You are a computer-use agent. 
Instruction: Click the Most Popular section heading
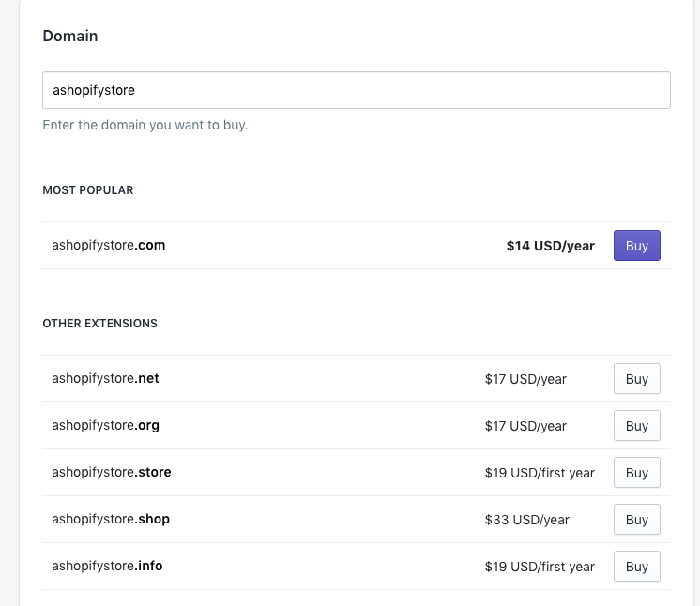coord(88,190)
